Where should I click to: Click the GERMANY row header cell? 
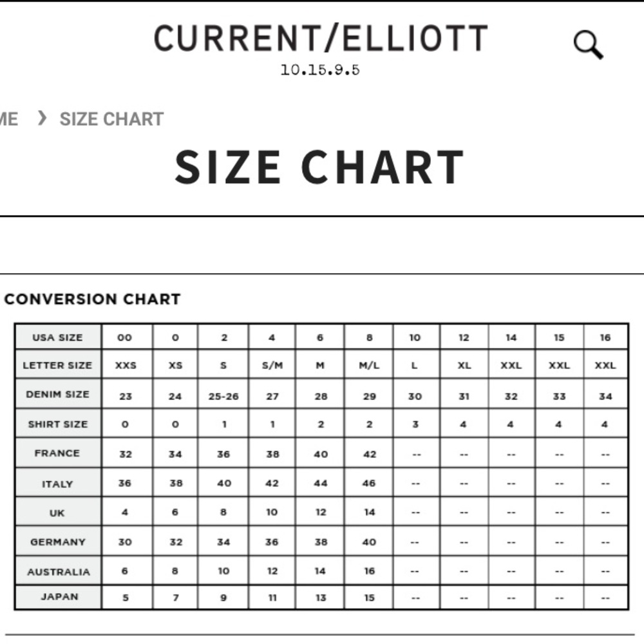point(57,542)
